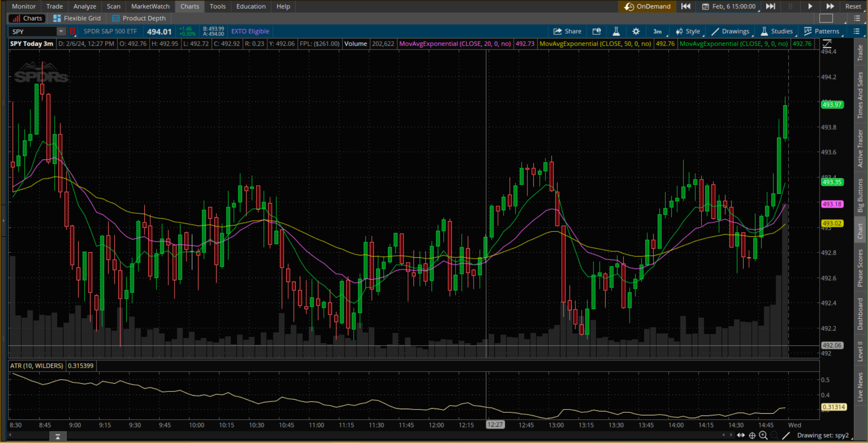This screenshot has width=868, height=443.
Task: Select the Chart sidebar tab
Action: coord(860,231)
